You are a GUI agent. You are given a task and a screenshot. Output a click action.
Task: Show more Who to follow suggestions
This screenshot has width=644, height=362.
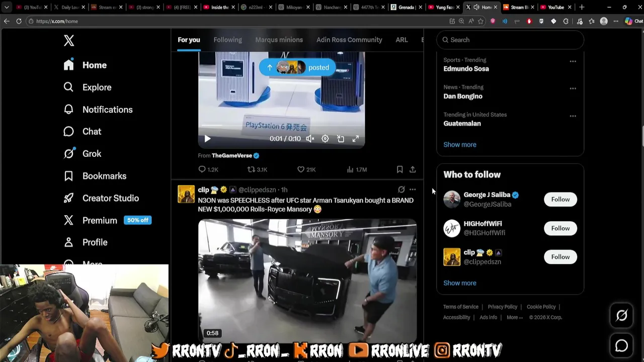point(459,283)
